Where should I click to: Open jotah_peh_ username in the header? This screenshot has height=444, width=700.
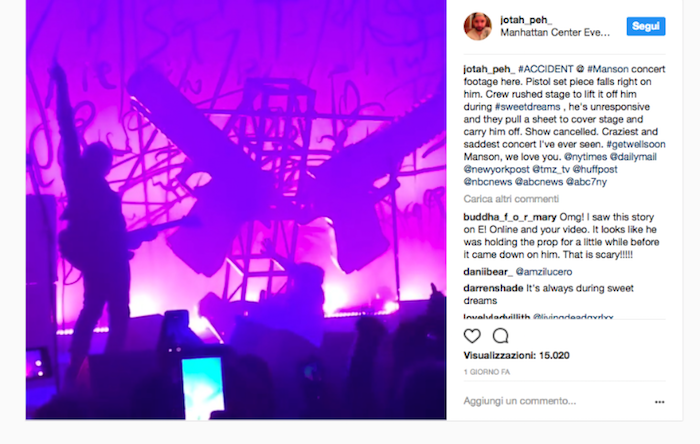coord(526,20)
